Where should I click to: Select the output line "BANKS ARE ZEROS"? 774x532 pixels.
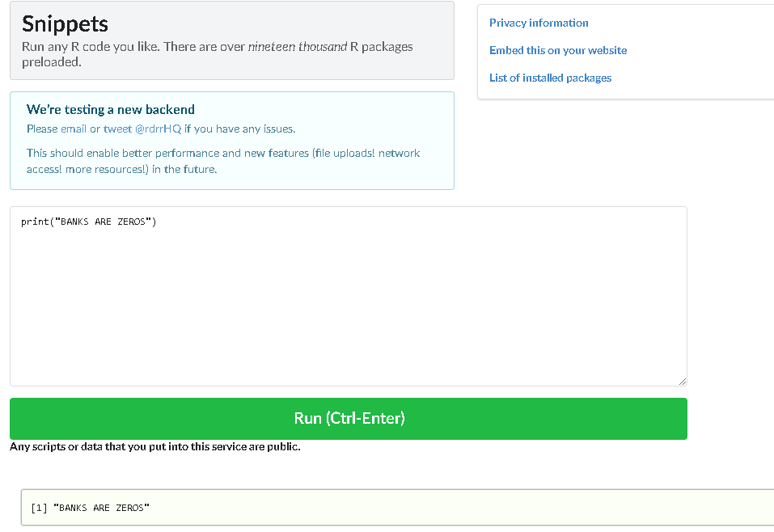pos(91,508)
